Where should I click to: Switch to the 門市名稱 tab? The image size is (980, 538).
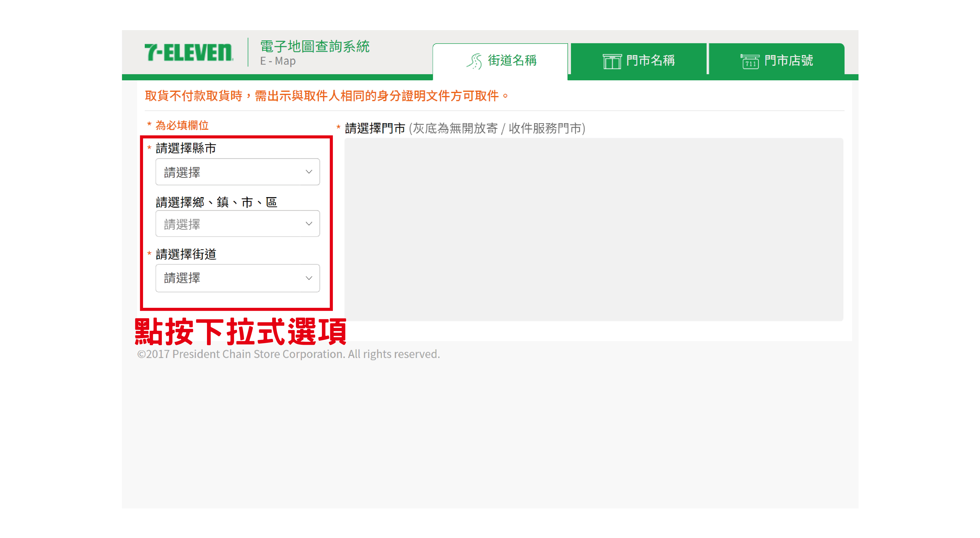[x=639, y=59]
